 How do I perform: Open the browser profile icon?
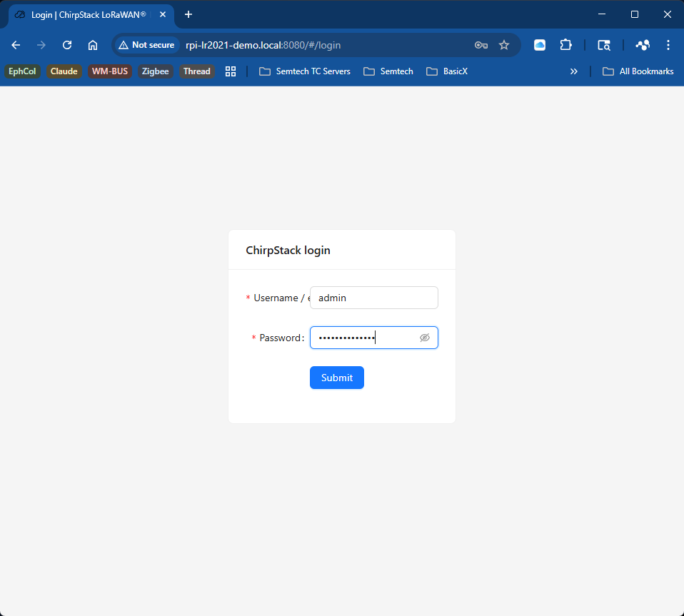coord(643,45)
